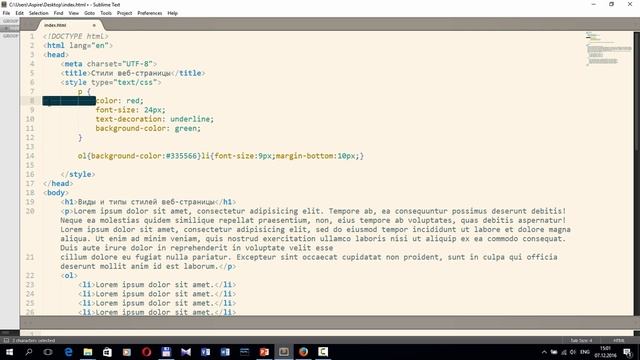Click the closing </style> tag

tap(78, 174)
